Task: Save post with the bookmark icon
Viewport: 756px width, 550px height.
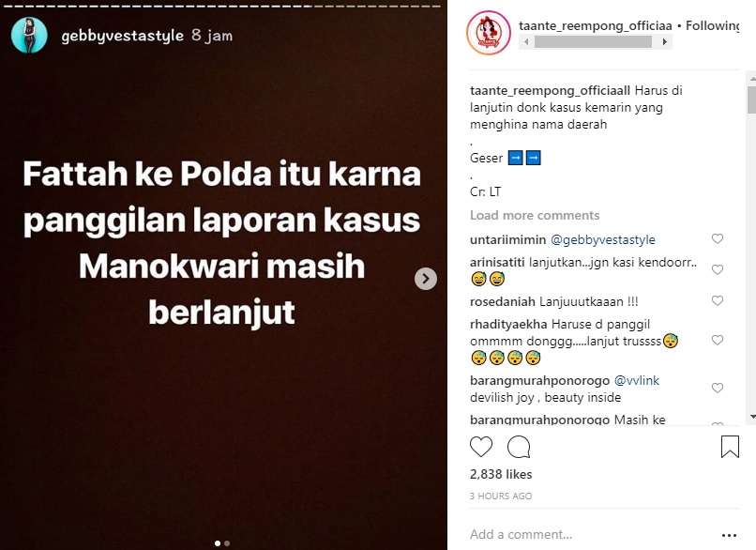Action: [730, 446]
